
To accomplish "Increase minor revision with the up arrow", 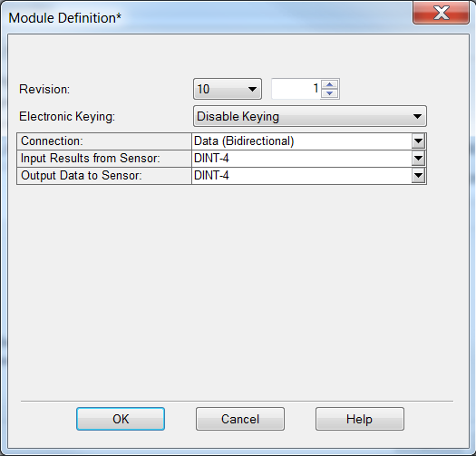I will coord(329,84).
